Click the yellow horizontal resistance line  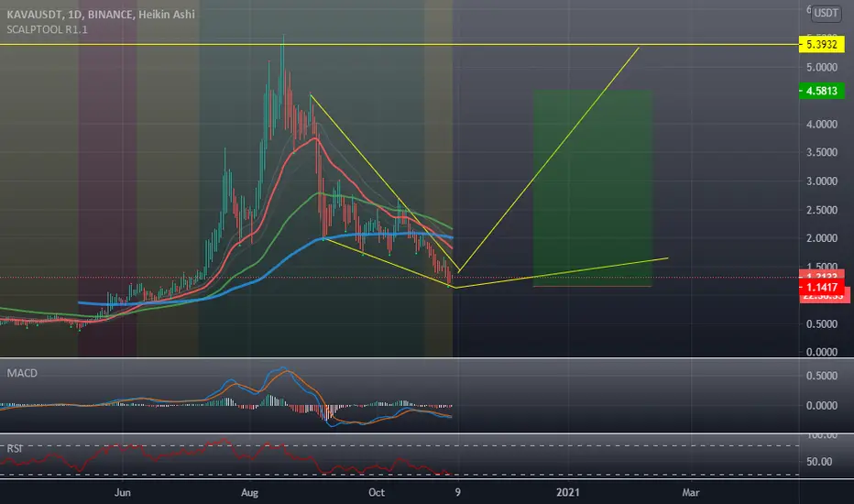(x=400, y=45)
